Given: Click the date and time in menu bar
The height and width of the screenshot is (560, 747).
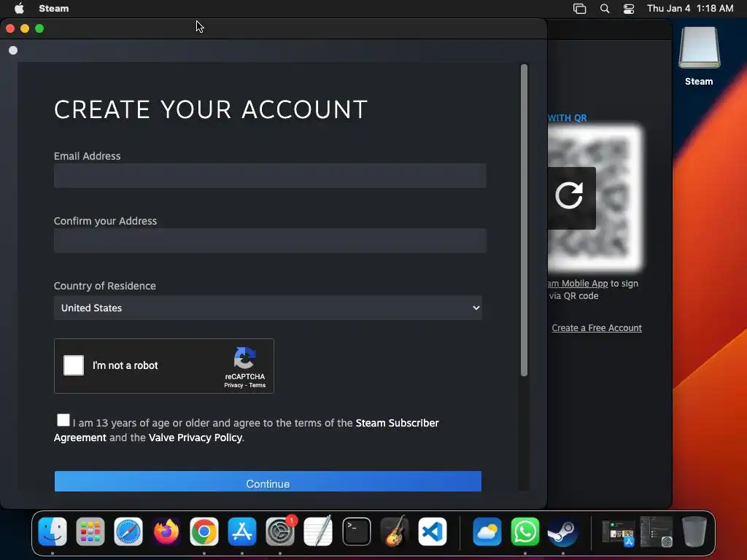Looking at the screenshot, I should [x=690, y=9].
